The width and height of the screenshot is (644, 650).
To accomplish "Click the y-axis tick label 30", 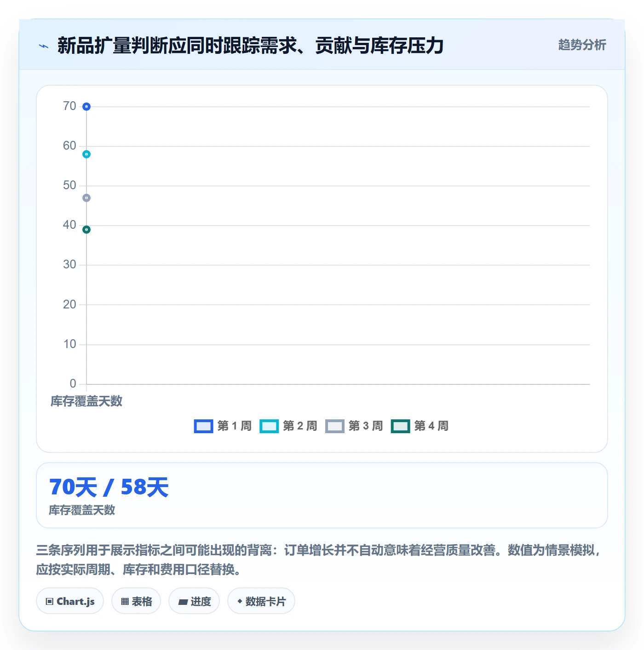I will pyautogui.click(x=69, y=265).
